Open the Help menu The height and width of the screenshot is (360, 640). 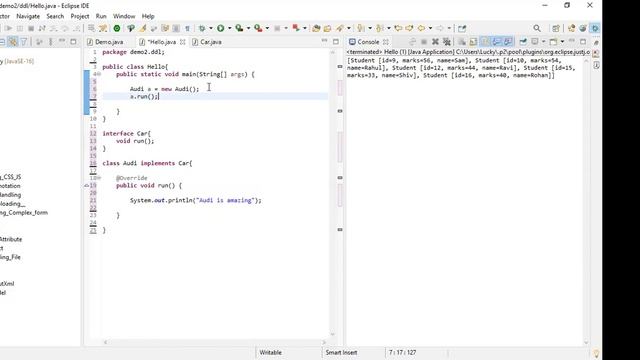(148, 16)
